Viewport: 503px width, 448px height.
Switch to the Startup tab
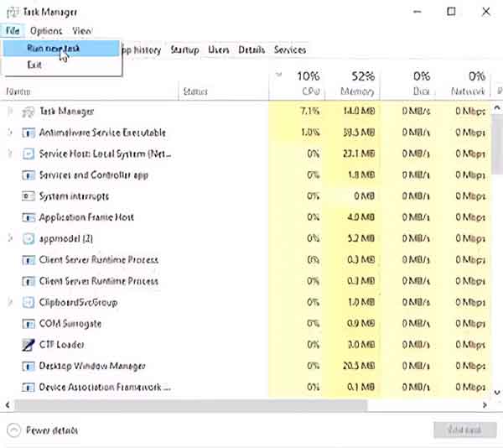tap(184, 50)
